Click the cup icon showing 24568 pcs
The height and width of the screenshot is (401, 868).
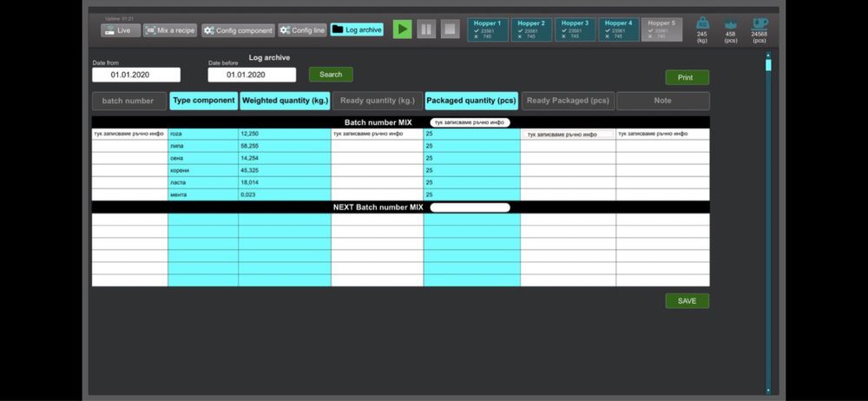pos(759,23)
